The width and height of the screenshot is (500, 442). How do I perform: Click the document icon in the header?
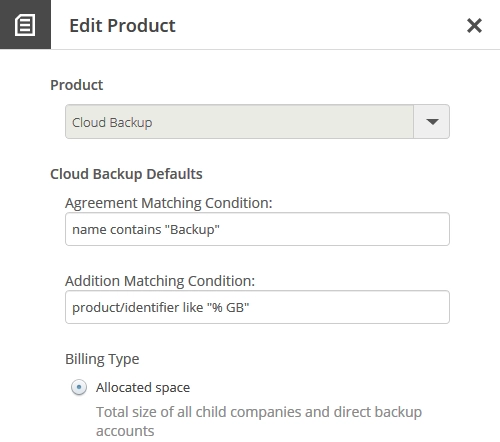(x=25, y=25)
